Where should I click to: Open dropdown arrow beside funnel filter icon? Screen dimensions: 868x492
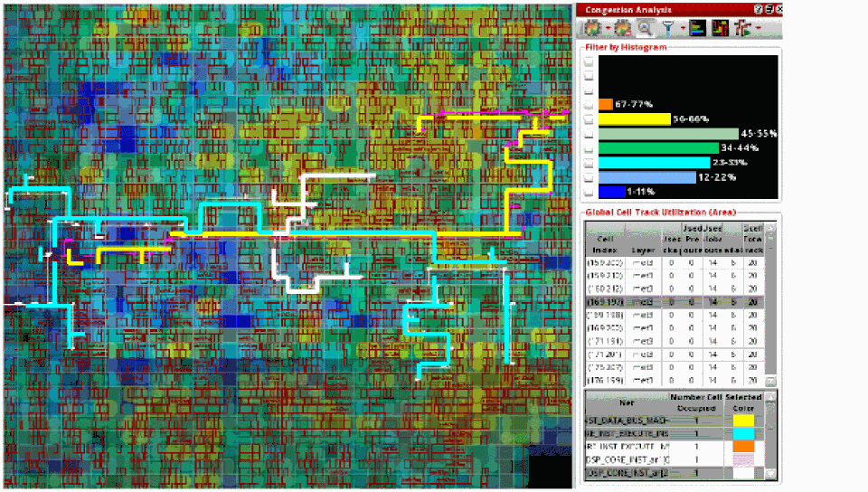(x=683, y=28)
